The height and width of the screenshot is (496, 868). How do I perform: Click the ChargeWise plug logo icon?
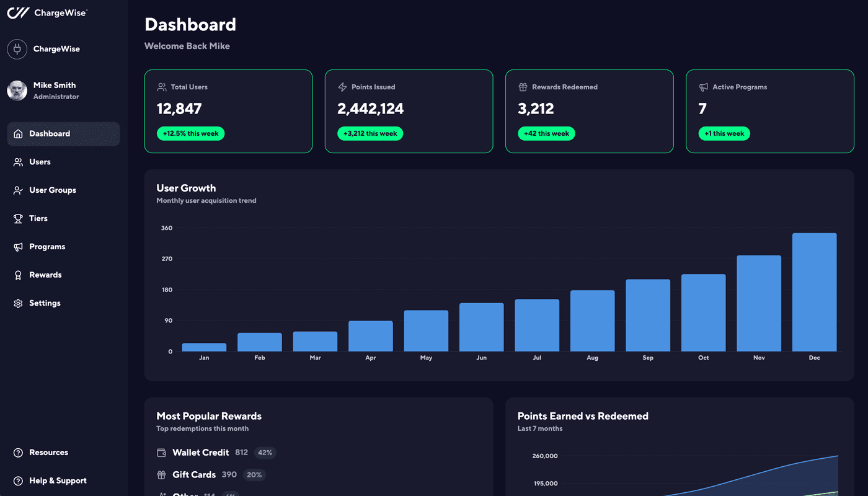pos(17,48)
